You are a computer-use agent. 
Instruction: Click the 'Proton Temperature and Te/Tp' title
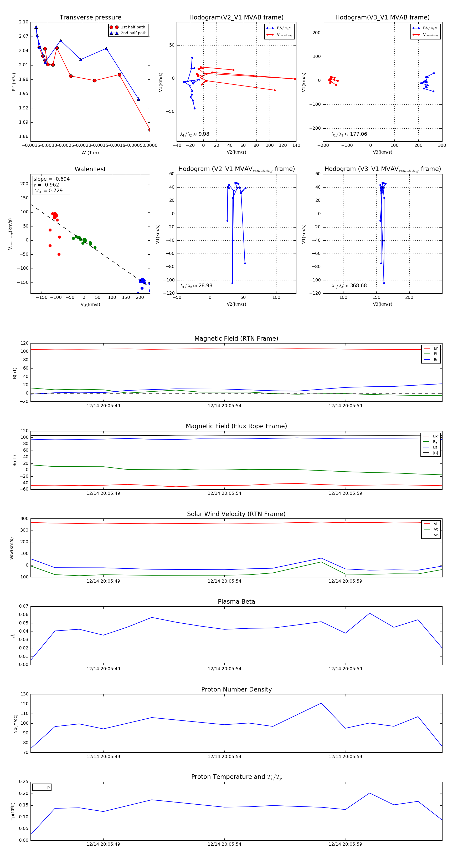click(x=236, y=777)
